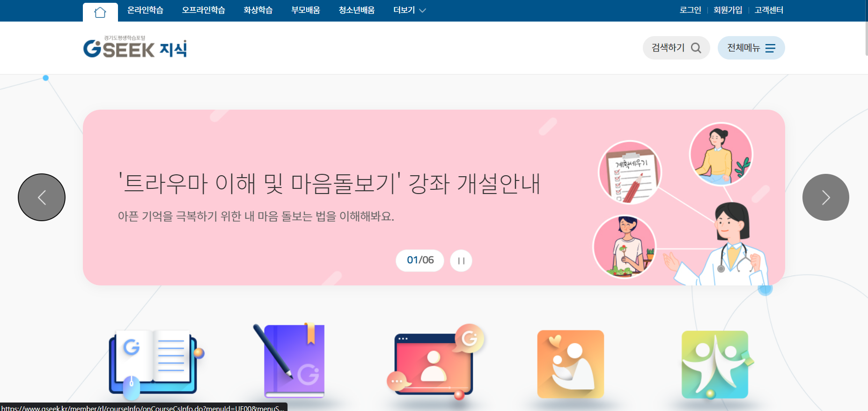Open the 오프라인학습 menu
This screenshot has height=411, width=868.
pyautogui.click(x=204, y=10)
